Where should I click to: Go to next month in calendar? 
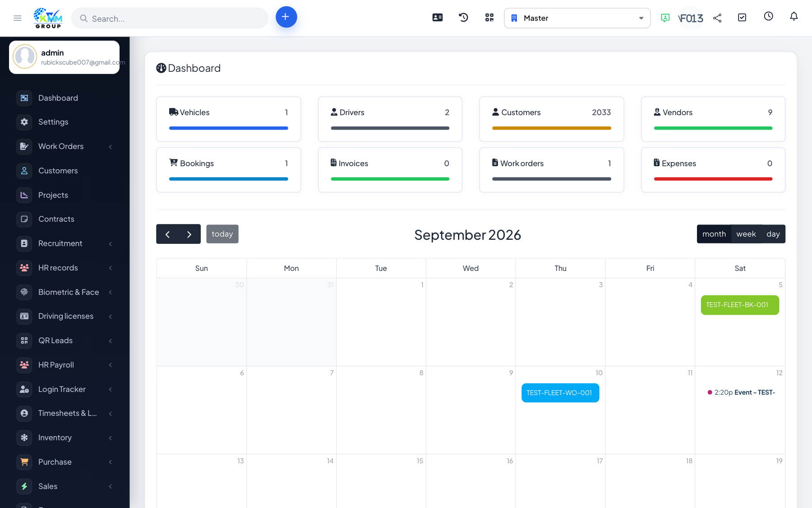coord(189,234)
